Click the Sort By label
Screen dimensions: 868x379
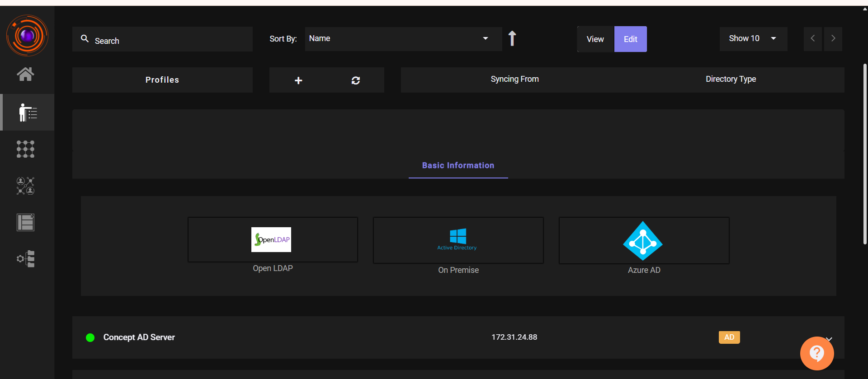pyautogui.click(x=283, y=39)
